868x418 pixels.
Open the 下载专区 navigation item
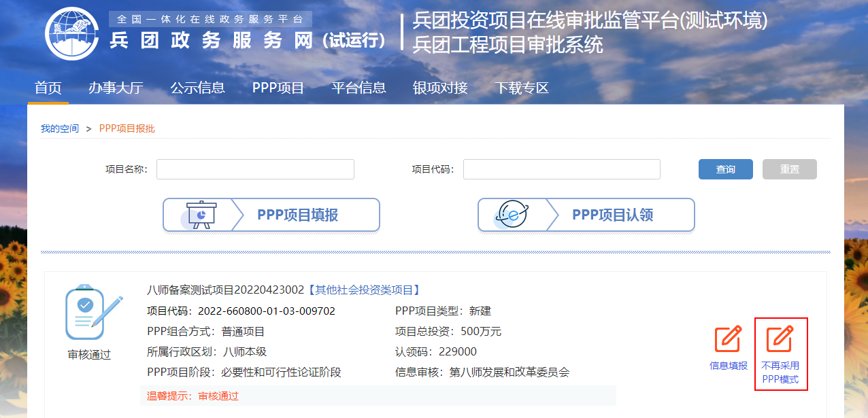[521, 88]
